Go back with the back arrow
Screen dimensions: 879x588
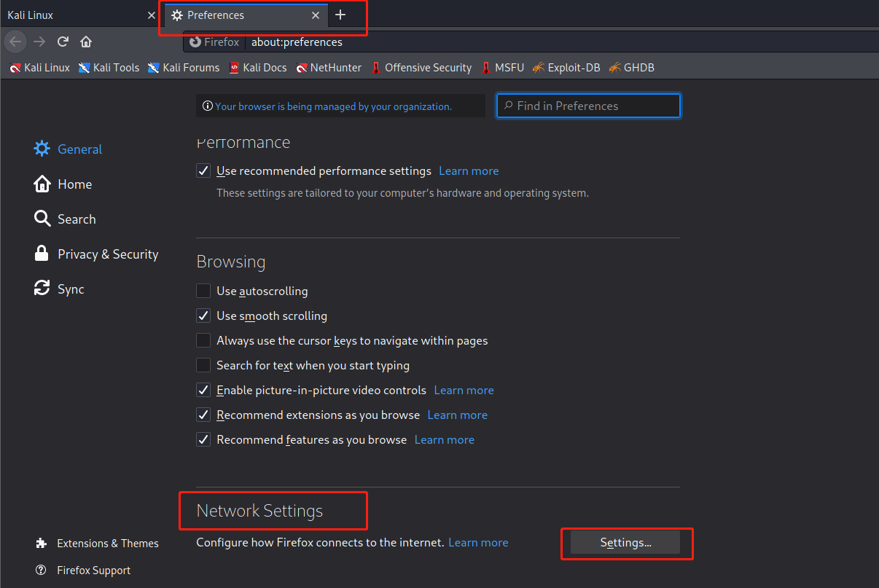point(15,42)
